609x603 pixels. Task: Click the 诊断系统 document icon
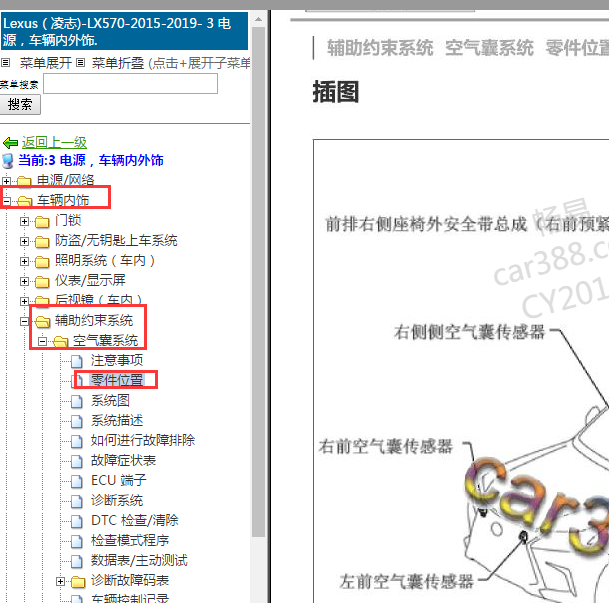77,501
